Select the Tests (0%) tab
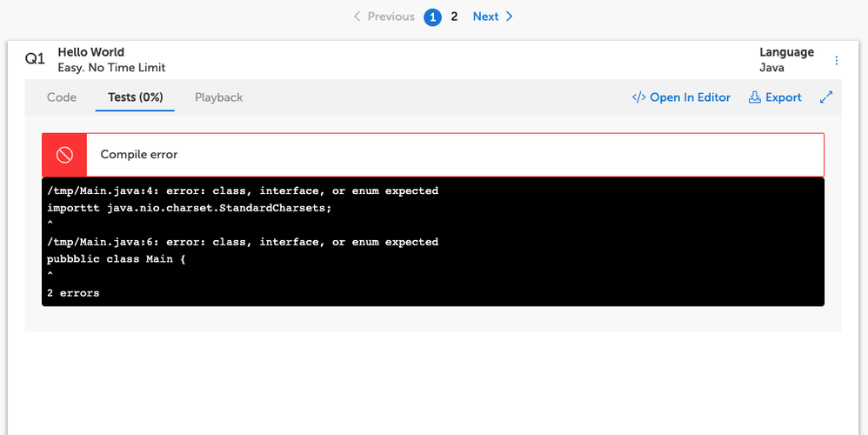 coord(135,97)
